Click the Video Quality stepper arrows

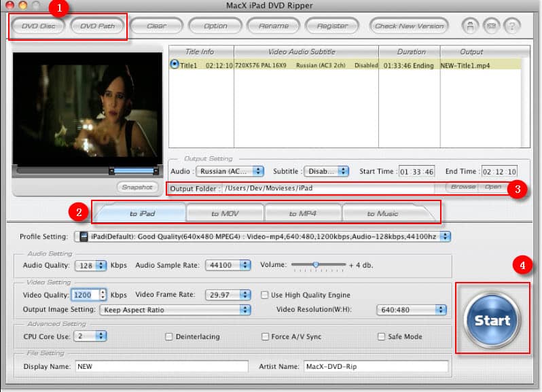point(103,295)
